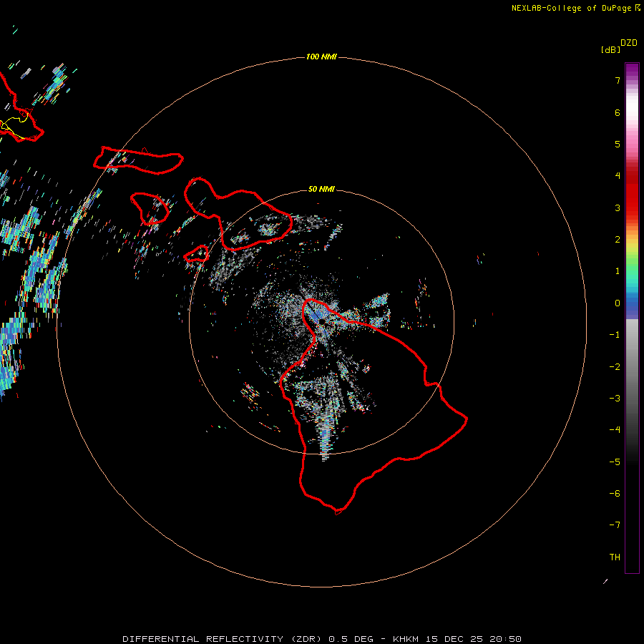This screenshot has height=644, width=644.
Task: Click the purple top segment of the colorbar
Action: coord(632,70)
